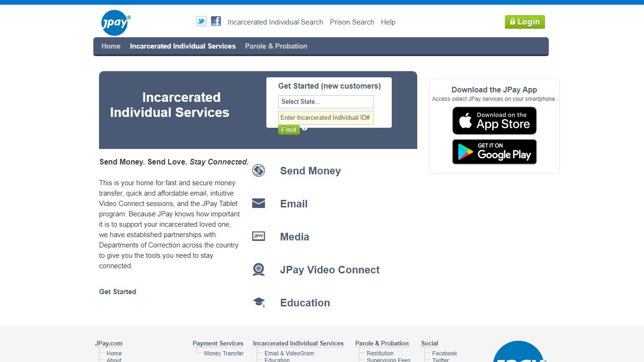Viewport: 644px width, 362px height.
Task: Open footer Social heading
Action: pyautogui.click(x=429, y=344)
